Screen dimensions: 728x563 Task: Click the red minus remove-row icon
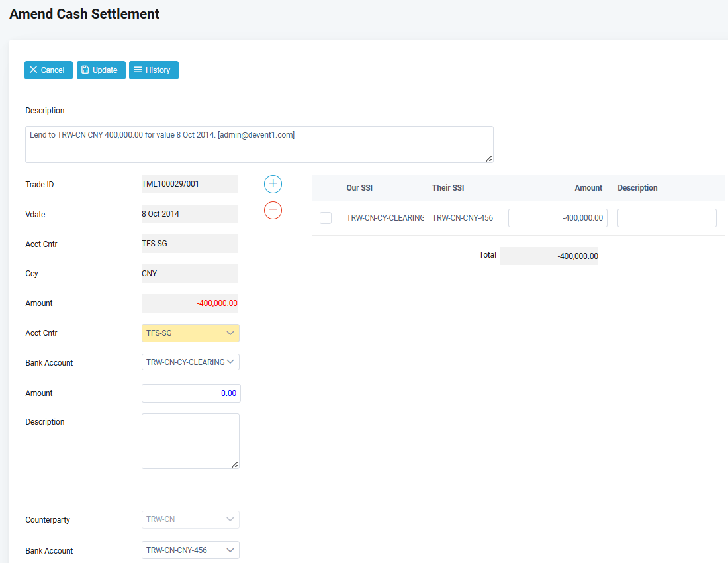[273, 211]
